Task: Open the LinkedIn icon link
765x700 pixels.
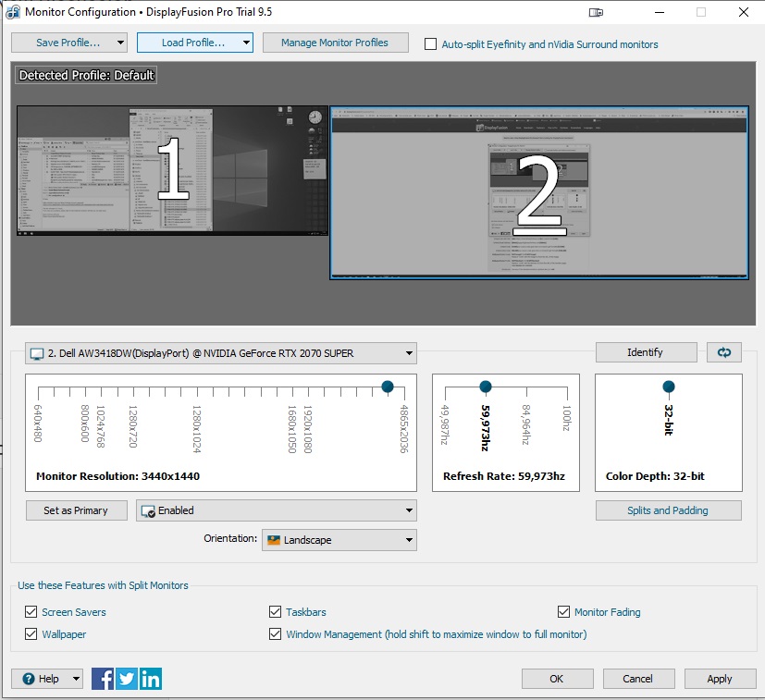Action: 150,679
